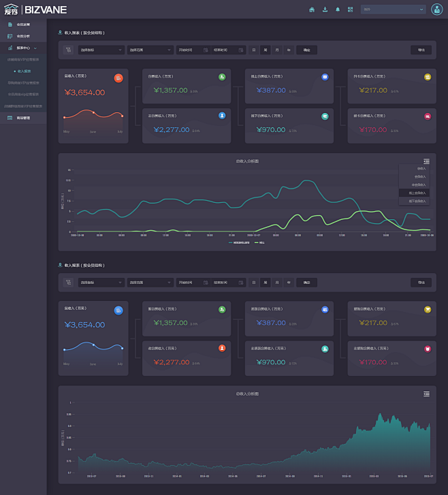Viewport: 448px width, 495px height.
Task: Open 商品管理 in the left sidebar
Action: [23, 118]
